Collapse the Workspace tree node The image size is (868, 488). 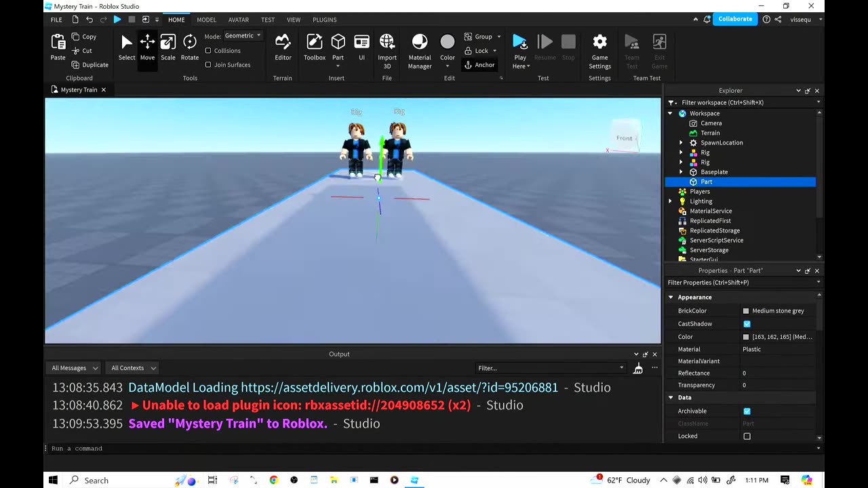(x=671, y=114)
